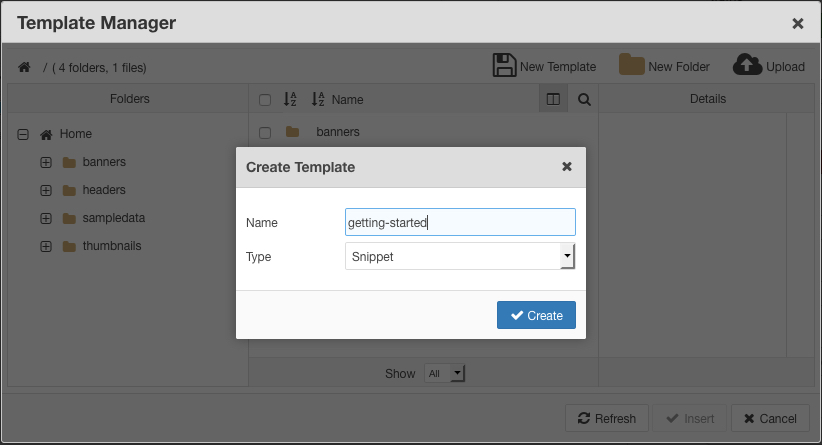This screenshot has width=822, height=445.
Task: Close the Create Template dialog
Action: point(567,167)
